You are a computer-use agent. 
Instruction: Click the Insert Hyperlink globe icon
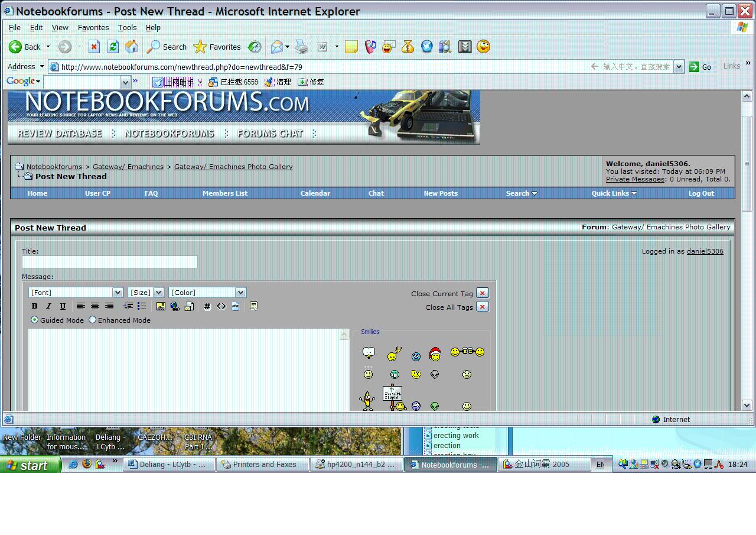tap(175, 306)
